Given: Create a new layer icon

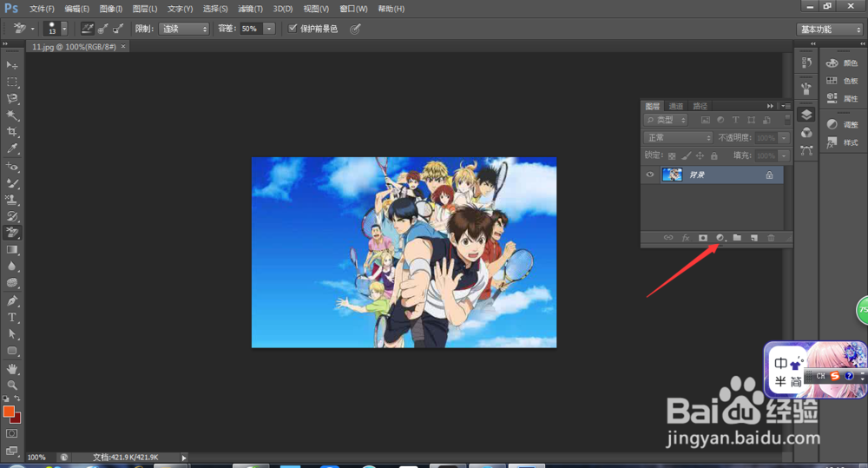Looking at the screenshot, I should (x=754, y=238).
